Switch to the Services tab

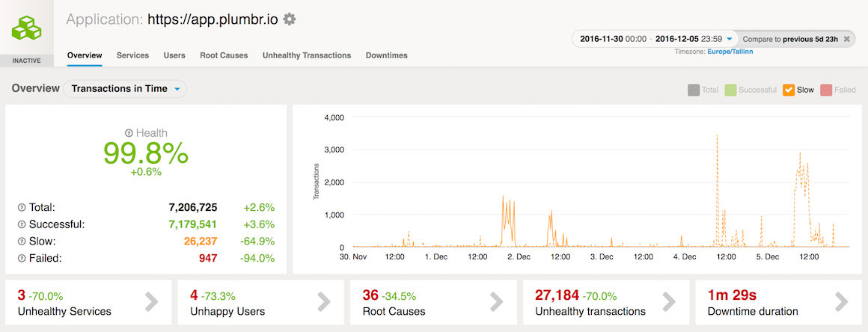pyautogui.click(x=133, y=55)
